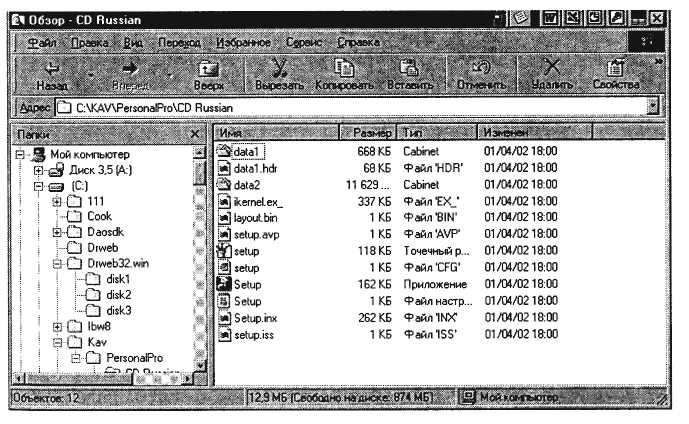The image size is (689, 424).
Task: Select the Setup.inx file icon
Action: point(224,318)
